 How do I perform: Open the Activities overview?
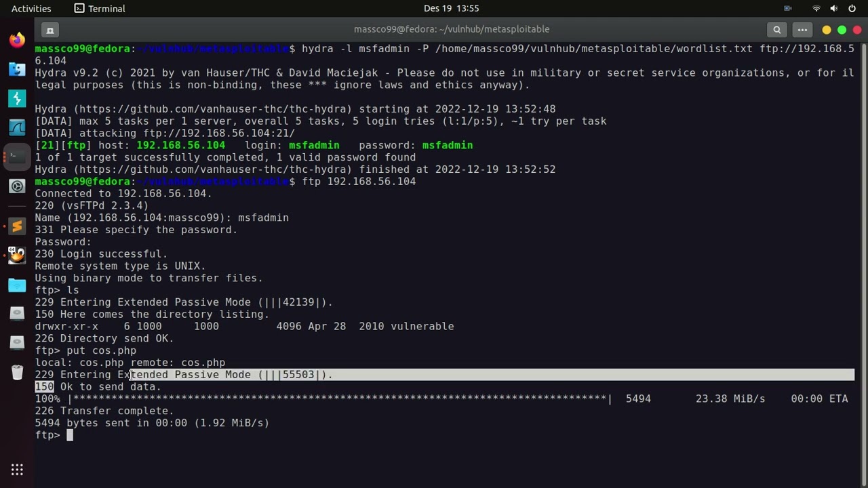(31, 8)
